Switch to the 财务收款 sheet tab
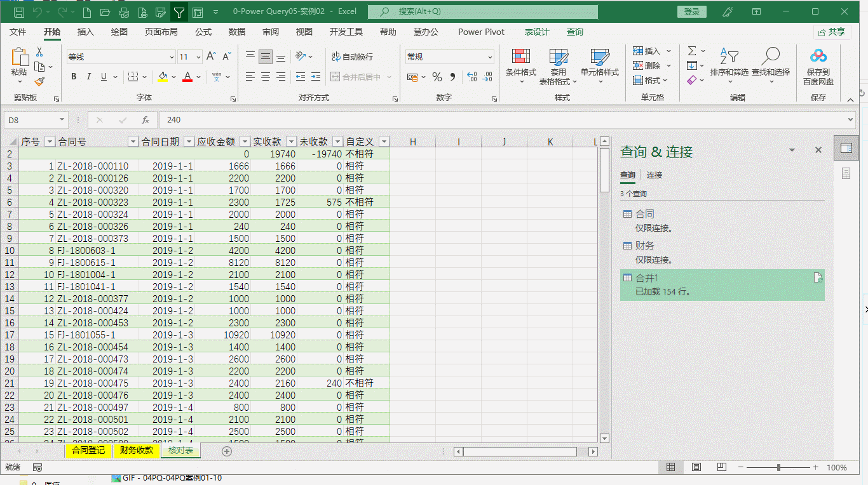Viewport: 868px width, 485px height. [137, 451]
